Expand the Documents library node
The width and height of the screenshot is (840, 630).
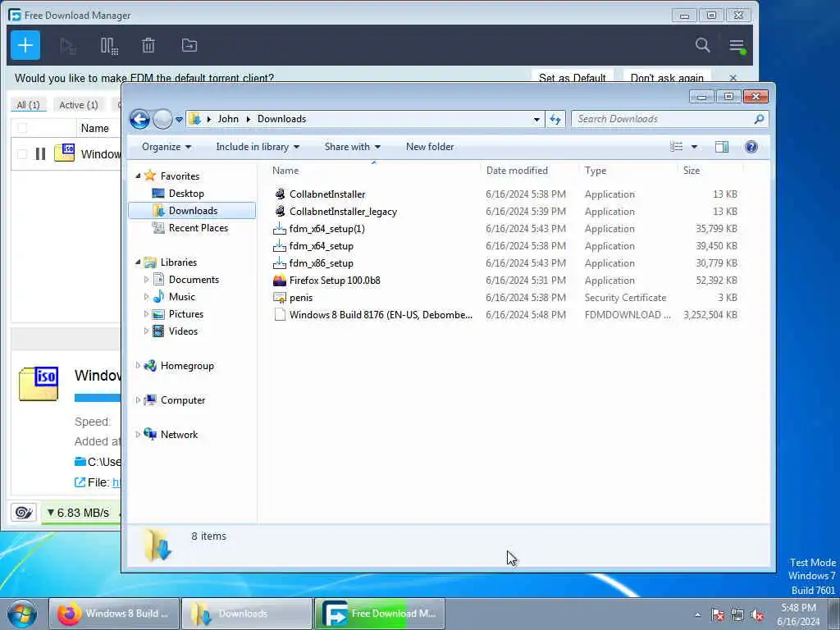[x=146, y=279]
